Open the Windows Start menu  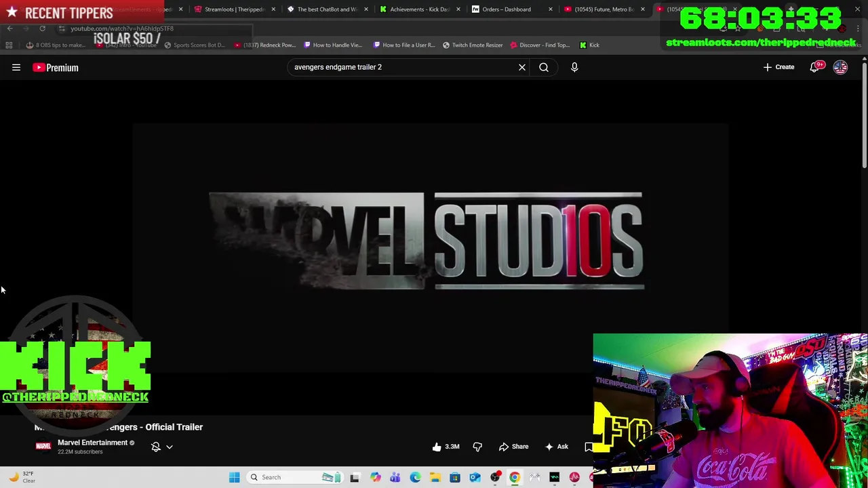[234, 477]
